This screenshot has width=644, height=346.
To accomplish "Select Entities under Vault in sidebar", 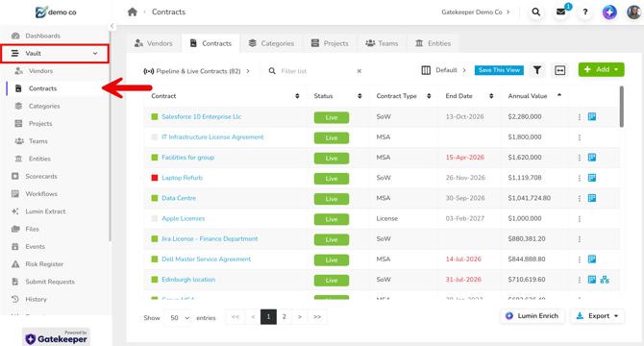I will point(39,159).
